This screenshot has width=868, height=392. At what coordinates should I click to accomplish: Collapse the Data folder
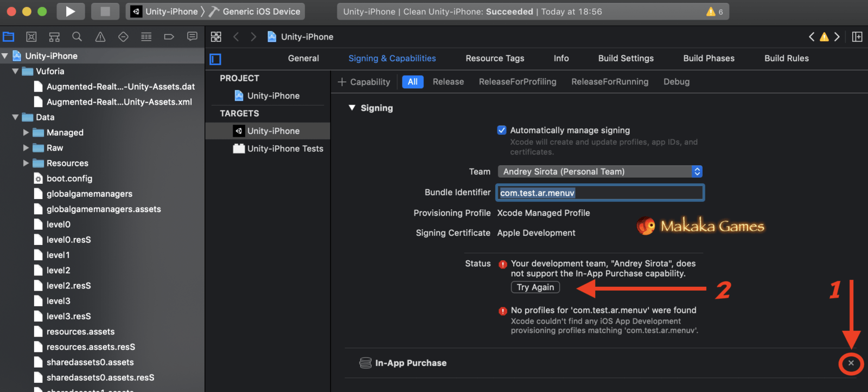tap(15, 117)
